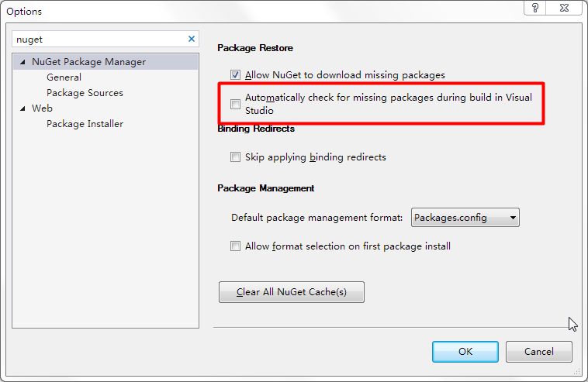Screen dimensions: 588x382
Task: Click Clear All NuGet Cache(s) button
Action: click(292, 292)
